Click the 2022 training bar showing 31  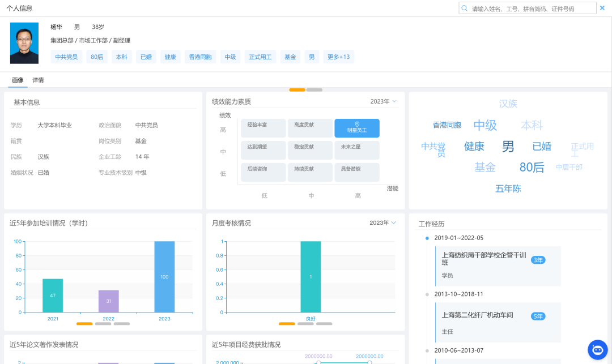(108, 301)
